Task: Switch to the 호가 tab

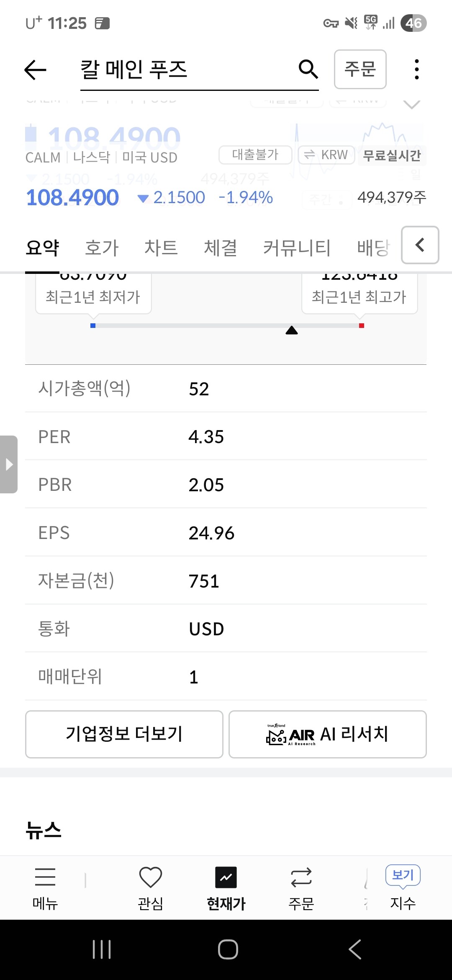Action: coord(102,248)
